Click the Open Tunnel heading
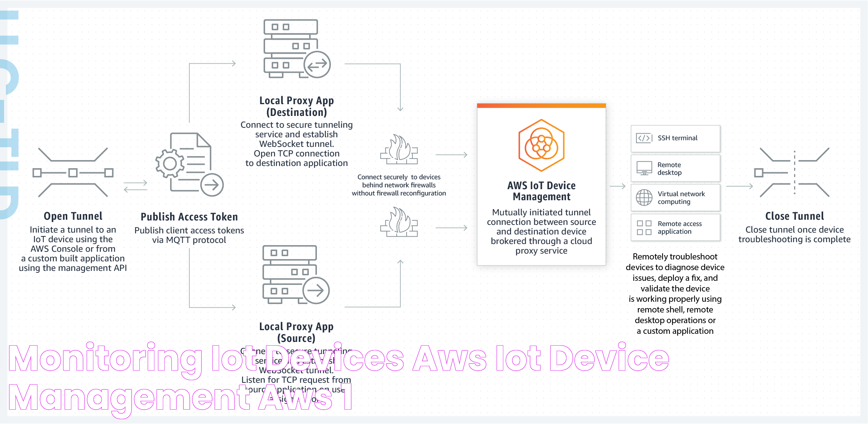This screenshot has width=868, height=424. (73, 216)
